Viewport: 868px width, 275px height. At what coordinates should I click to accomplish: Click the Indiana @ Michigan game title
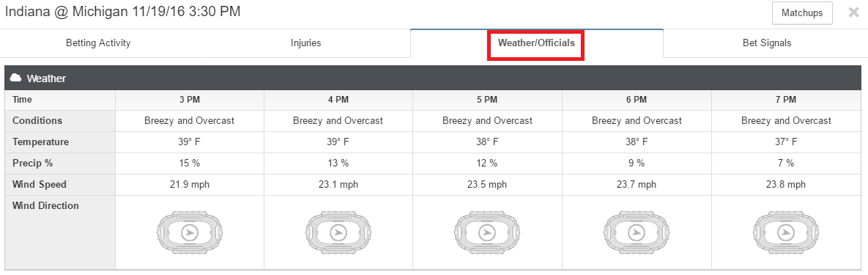point(122,11)
